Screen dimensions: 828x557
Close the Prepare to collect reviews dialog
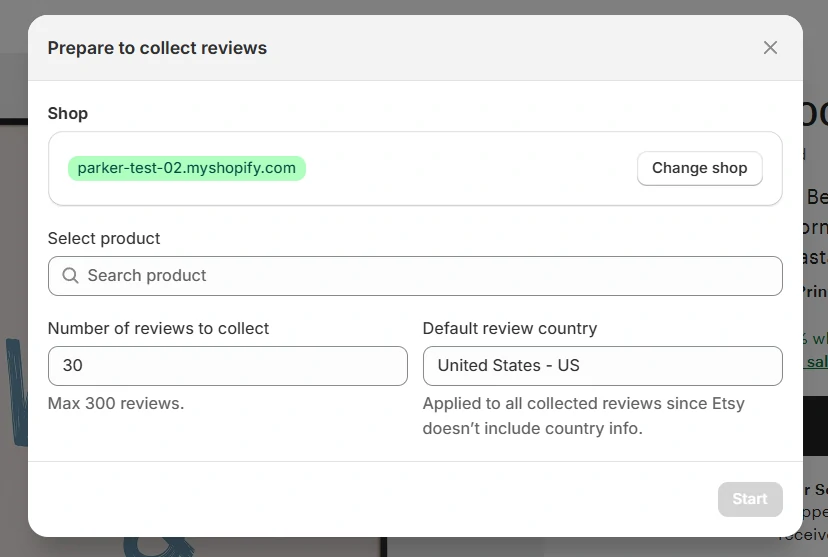tap(770, 48)
